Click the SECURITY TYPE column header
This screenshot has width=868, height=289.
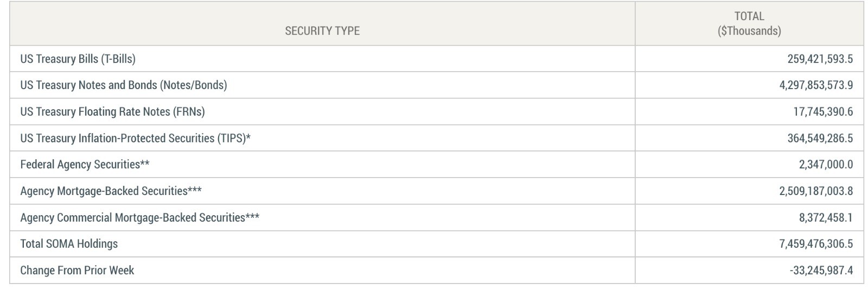(x=322, y=31)
